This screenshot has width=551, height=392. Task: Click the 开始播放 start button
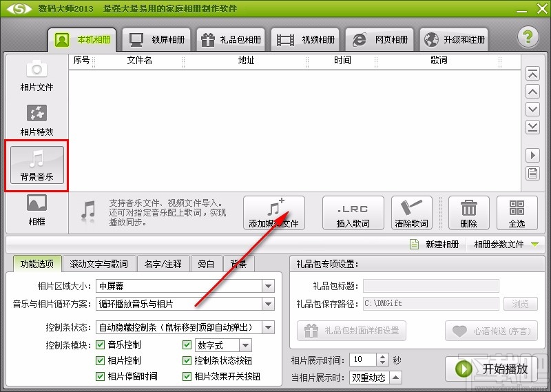492,369
